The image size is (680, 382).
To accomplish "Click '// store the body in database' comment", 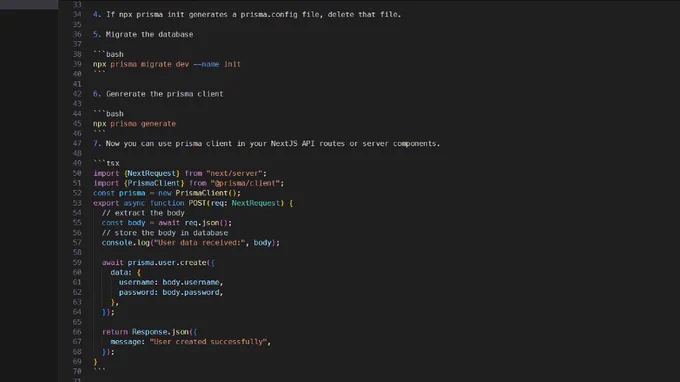I will [x=165, y=233].
